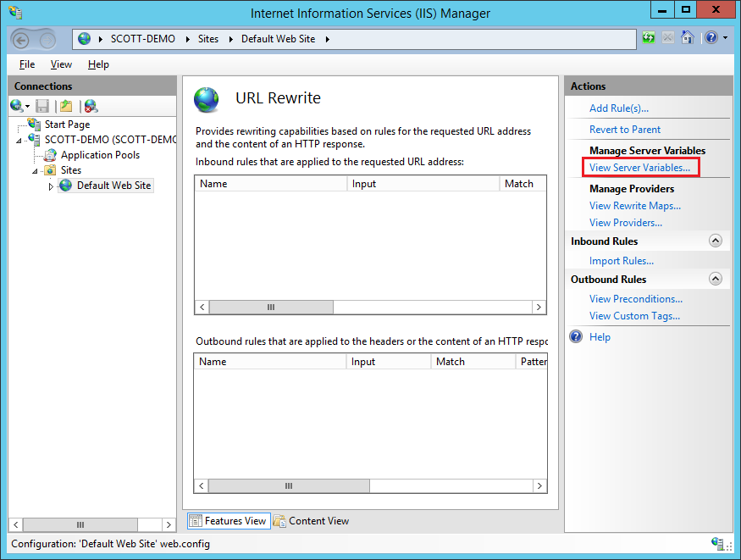
Task: Open View Server Variables
Action: [x=639, y=167]
